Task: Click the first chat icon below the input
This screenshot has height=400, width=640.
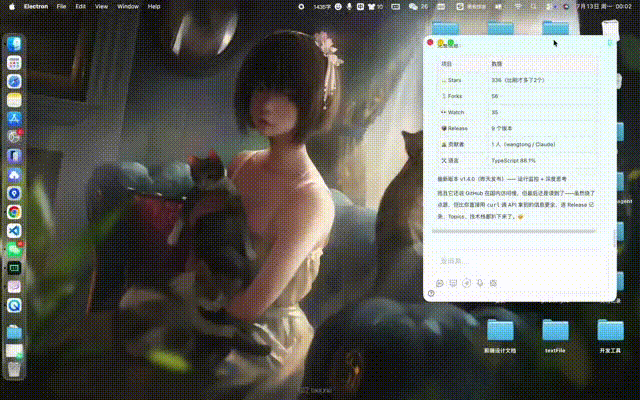Action: click(440, 283)
